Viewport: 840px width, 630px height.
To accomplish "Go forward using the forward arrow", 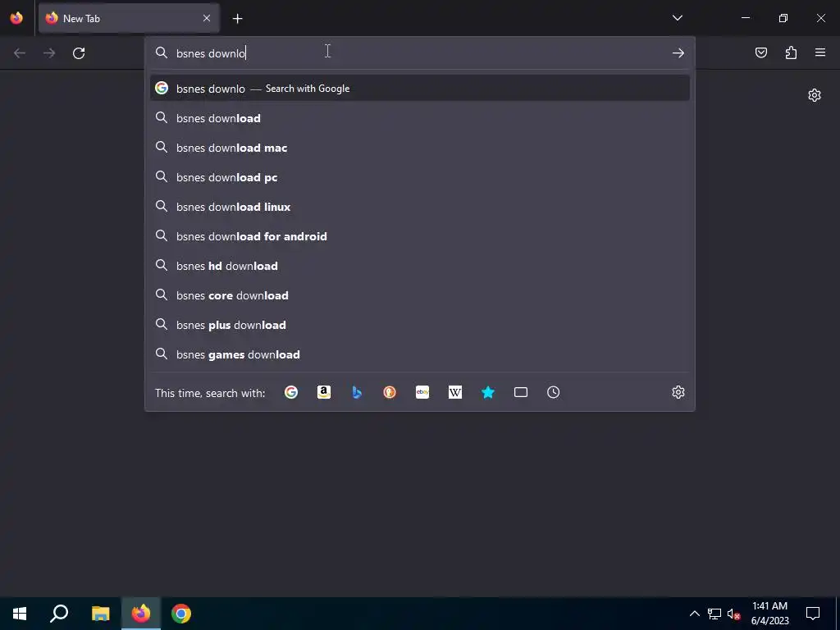I will (x=48, y=53).
